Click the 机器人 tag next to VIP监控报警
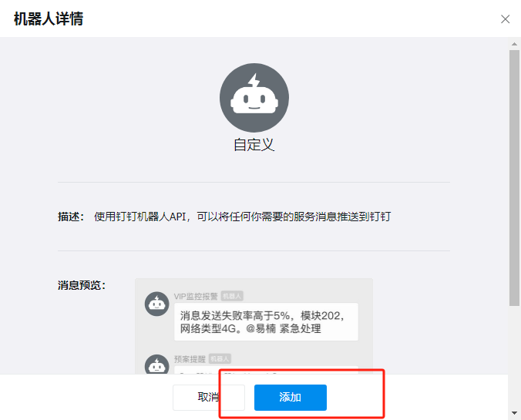The width and height of the screenshot is (521, 420). pos(232,296)
